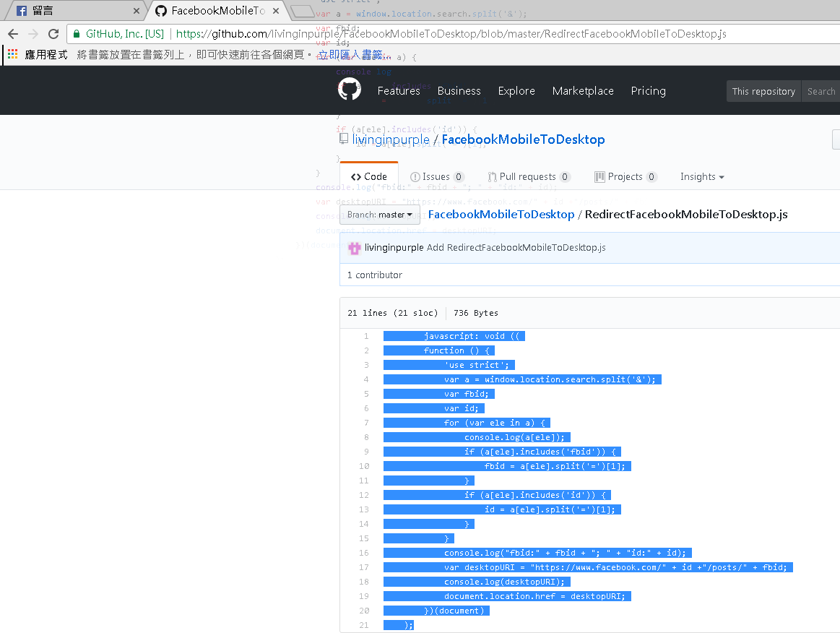The width and height of the screenshot is (840, 633).
Task: Click the Facebook favicon on first tab
Action: click(22, 11)
